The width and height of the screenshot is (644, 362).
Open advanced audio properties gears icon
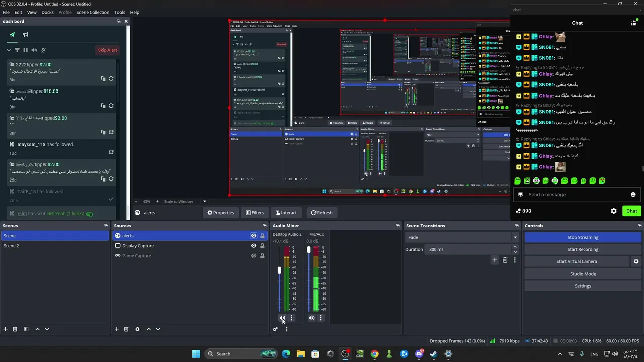point(275,329)
